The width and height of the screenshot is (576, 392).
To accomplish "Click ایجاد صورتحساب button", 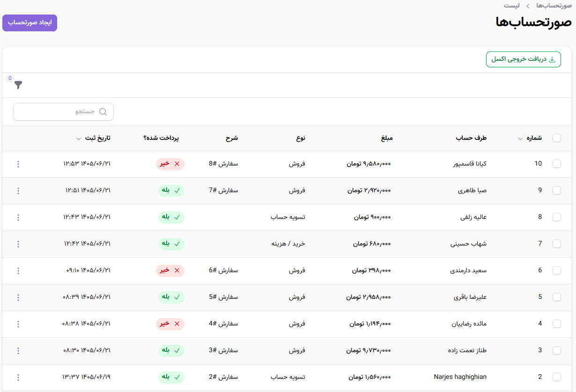I will pos(30,23).
